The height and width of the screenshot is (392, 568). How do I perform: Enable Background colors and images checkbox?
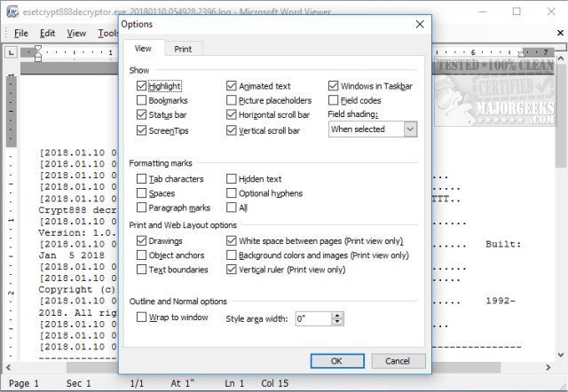pyautogui.click(x=231, y=255)
